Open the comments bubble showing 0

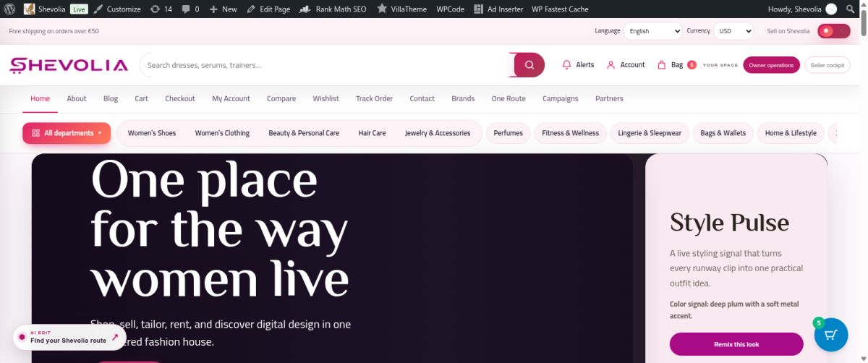(x=191, y=9)
